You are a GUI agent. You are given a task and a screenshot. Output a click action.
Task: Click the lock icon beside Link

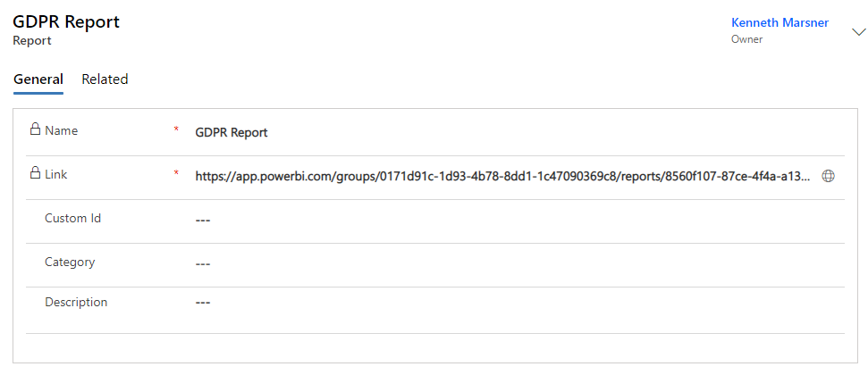tap(35, 173)
